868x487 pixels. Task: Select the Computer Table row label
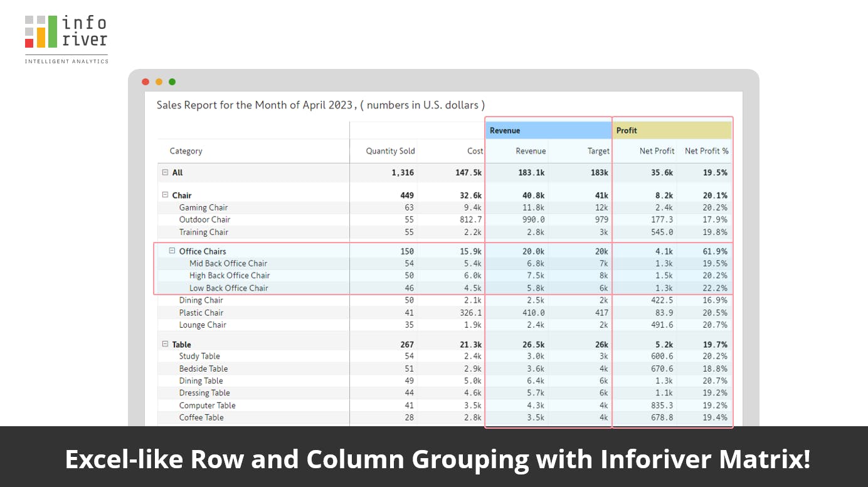pos(207,406)
